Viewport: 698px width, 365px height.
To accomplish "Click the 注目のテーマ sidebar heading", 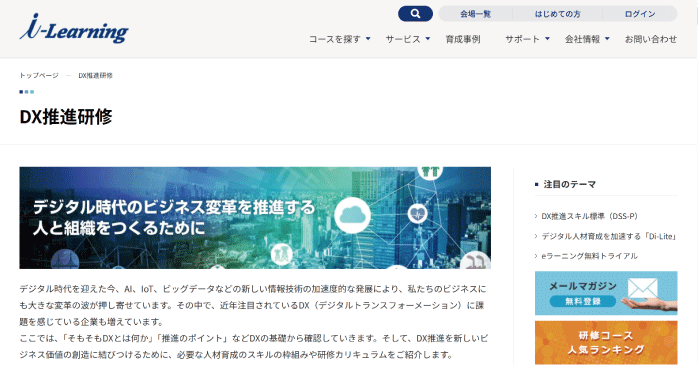I will pyautogui.click(x=569, y=184).
